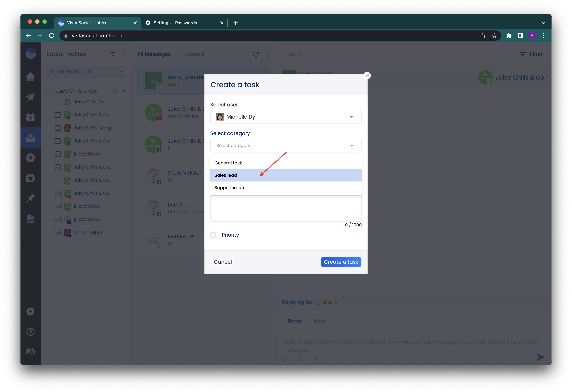Click the Vista Social logo icon
The width and height of the screenshot is (572, 392).
(x=30, y=53)
